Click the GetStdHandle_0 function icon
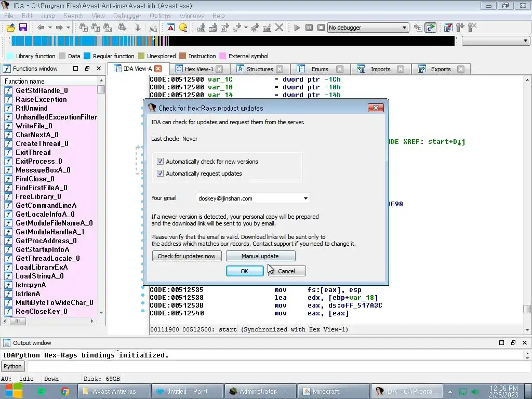 coord(8,90)
